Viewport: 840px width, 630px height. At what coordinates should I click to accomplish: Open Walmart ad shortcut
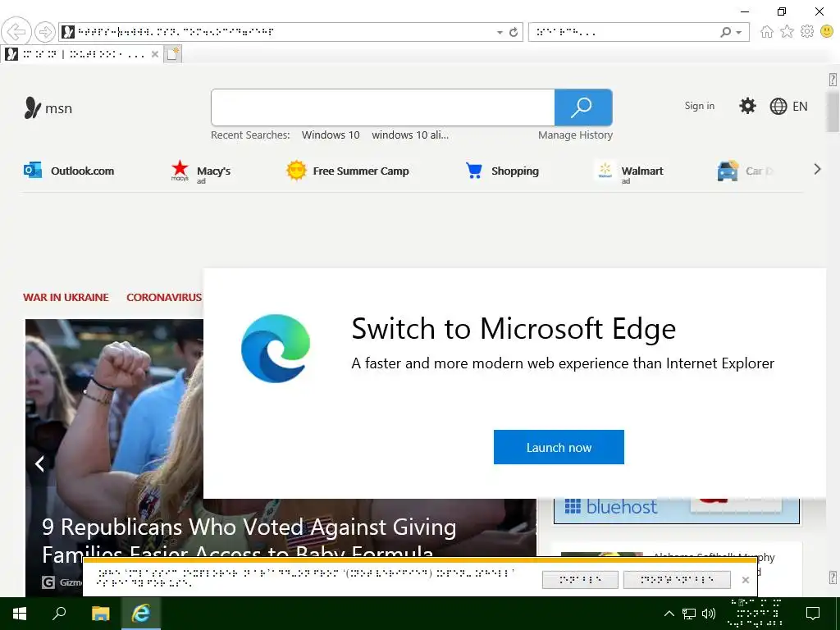click(629, 172)
